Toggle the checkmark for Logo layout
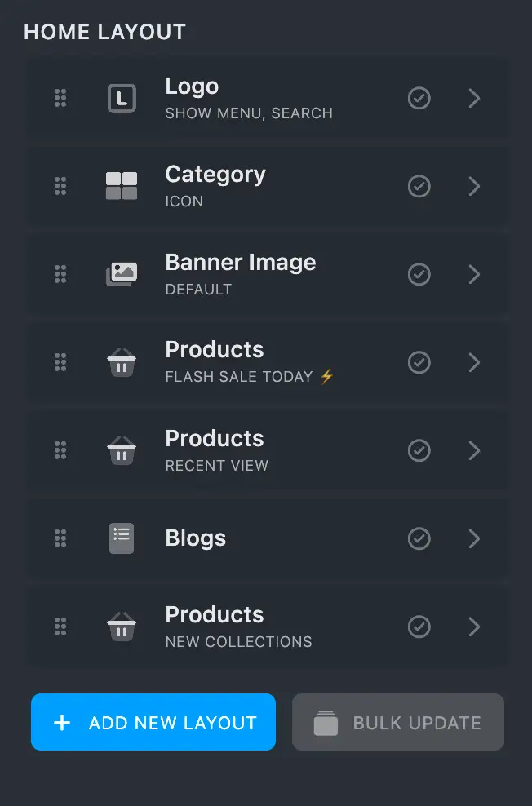This screenshot has width=532, height=806. [419, 99]
